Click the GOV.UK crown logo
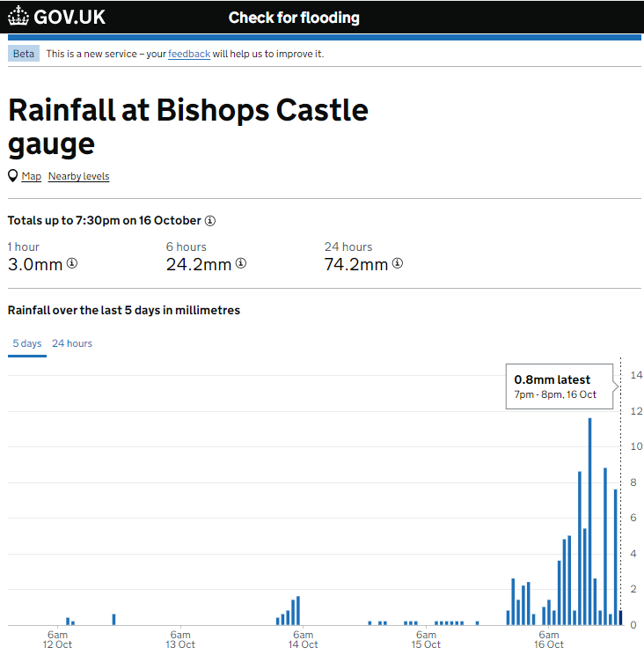 point(18,17)
